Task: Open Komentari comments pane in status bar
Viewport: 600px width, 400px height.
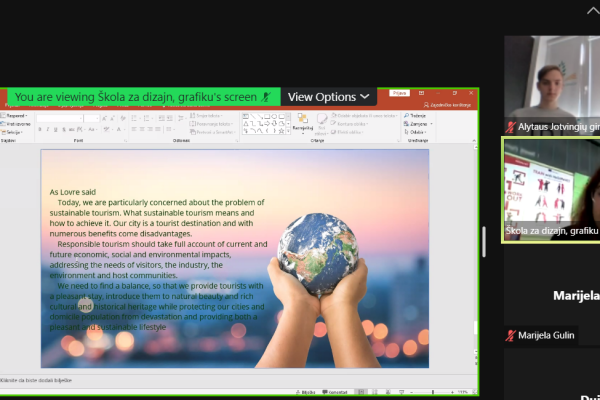Action: 335,392
